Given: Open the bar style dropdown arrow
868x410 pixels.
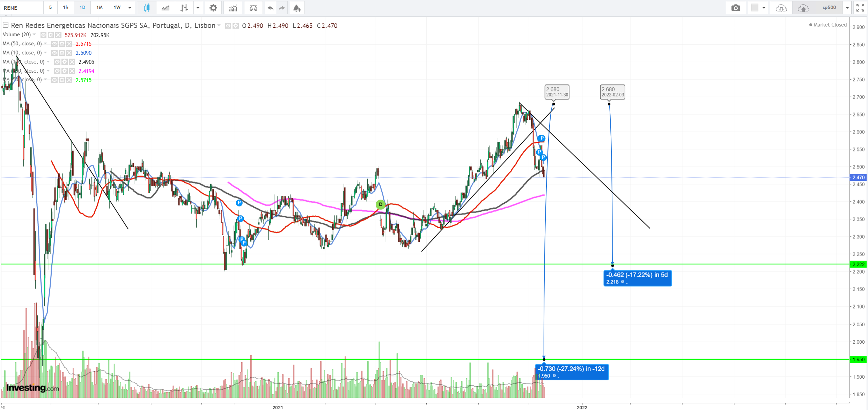Looking at the screenshot, I should tap(198, 8).
